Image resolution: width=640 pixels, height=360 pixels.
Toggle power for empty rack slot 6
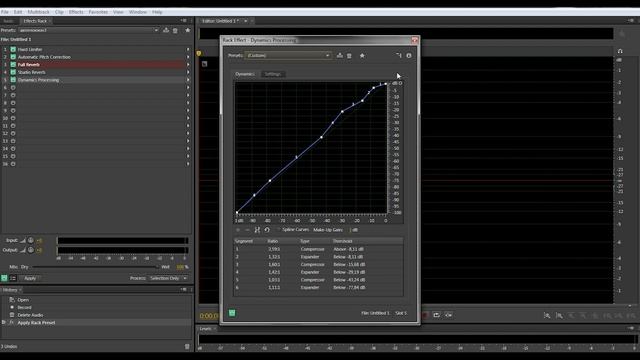coord(13,88)
